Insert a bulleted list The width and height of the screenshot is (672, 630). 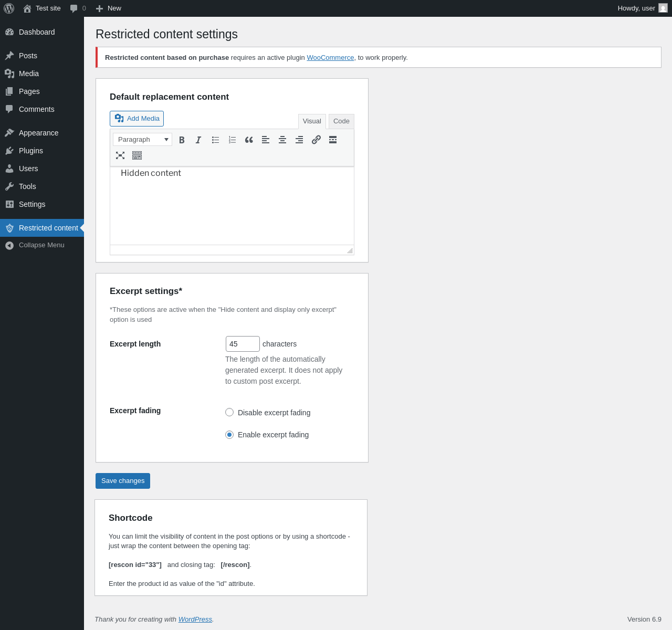[215, 140]
